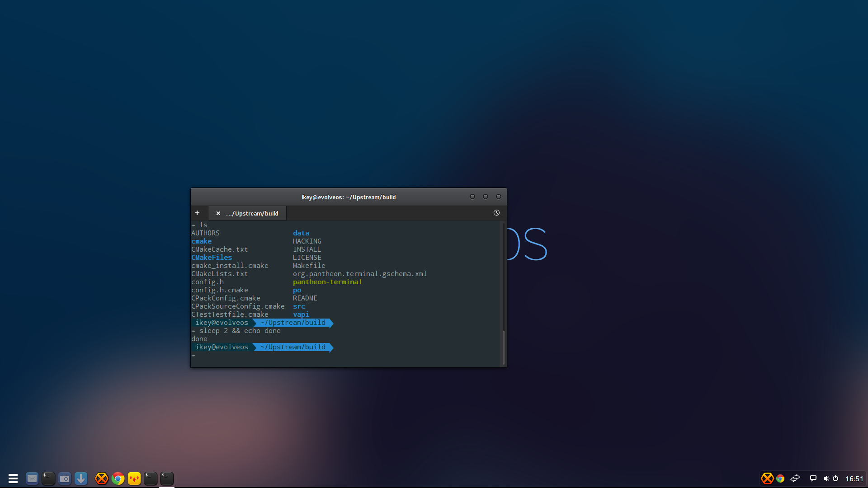Click the terminal window title bar
Viewport: 868px width, 488px height.
[x=349, y=197]
